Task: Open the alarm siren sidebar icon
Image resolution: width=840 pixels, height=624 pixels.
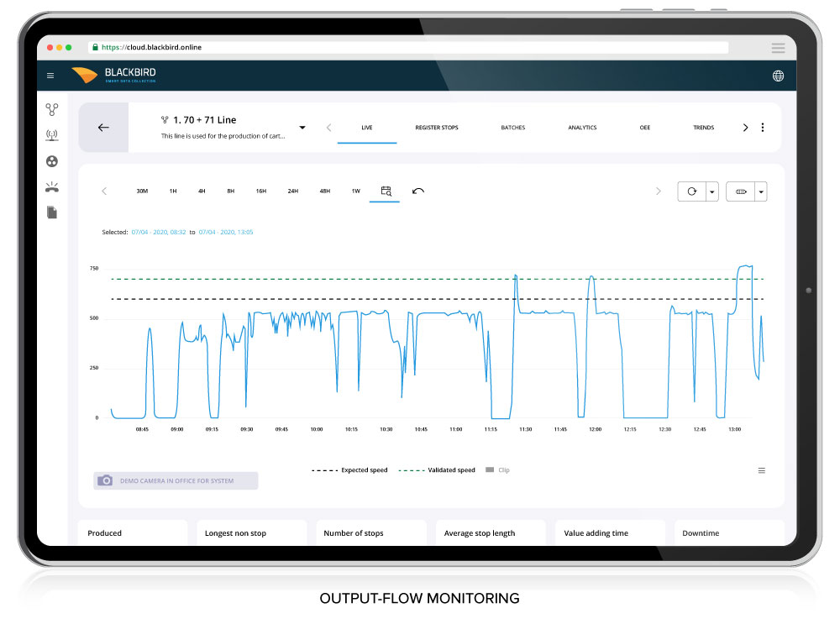Action: click(x=52, y=187)
